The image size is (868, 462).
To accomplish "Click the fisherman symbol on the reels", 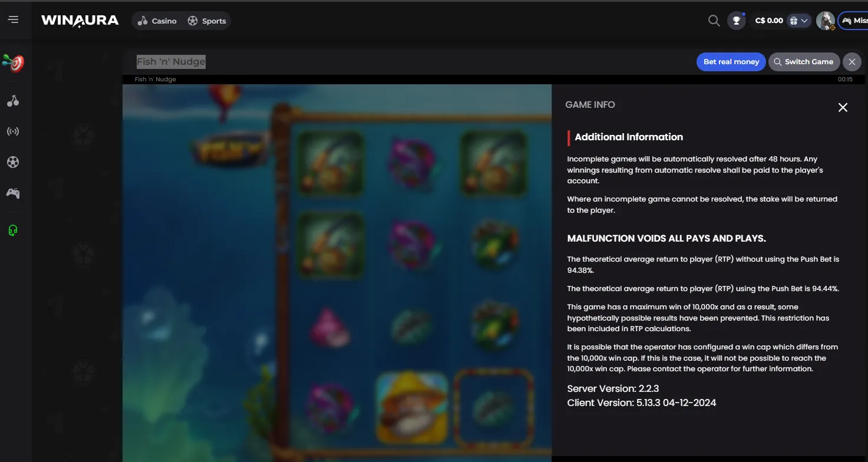I will point(411,408).
